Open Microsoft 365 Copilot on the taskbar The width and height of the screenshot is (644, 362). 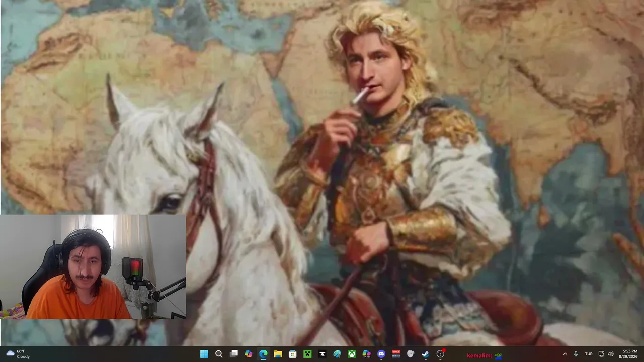(366, 354)
